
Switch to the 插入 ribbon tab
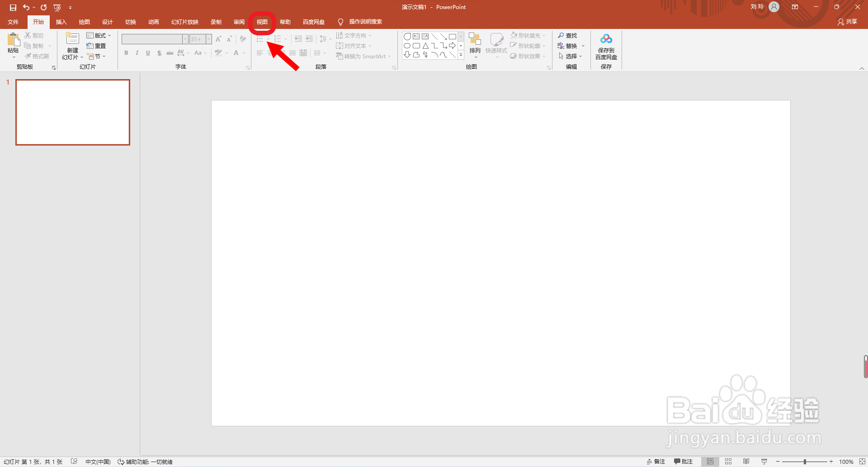click(61, 22)
